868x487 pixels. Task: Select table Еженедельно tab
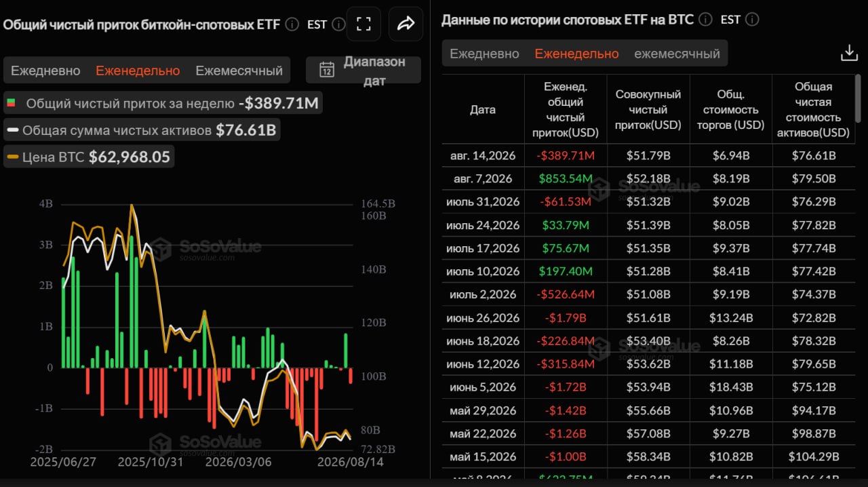pyautogui.click(x=576, y=54)
